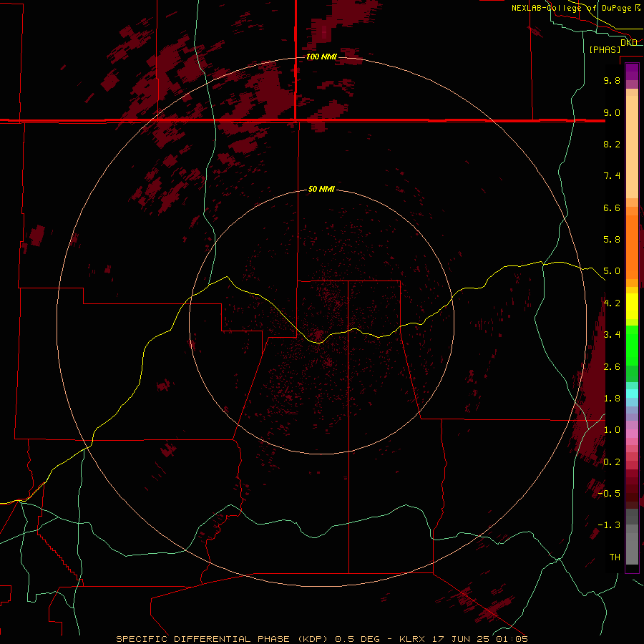Select the 7.4 value on the color scale
This screenshot has width=644, height=644.
pyautogui.click(x=612, y=176)
